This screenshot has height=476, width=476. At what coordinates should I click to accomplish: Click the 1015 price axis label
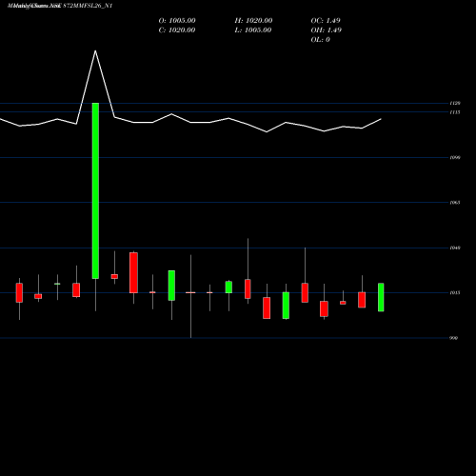coord(455,293)
